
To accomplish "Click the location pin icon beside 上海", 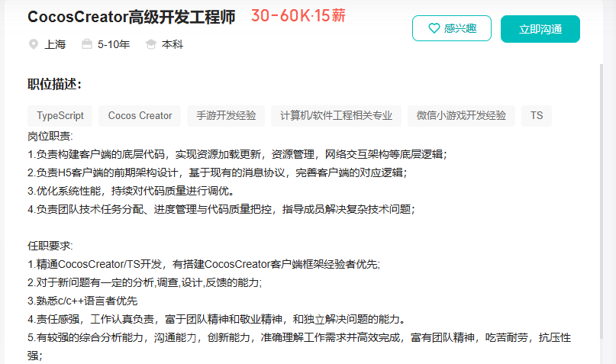I will (x=34, y=44).
